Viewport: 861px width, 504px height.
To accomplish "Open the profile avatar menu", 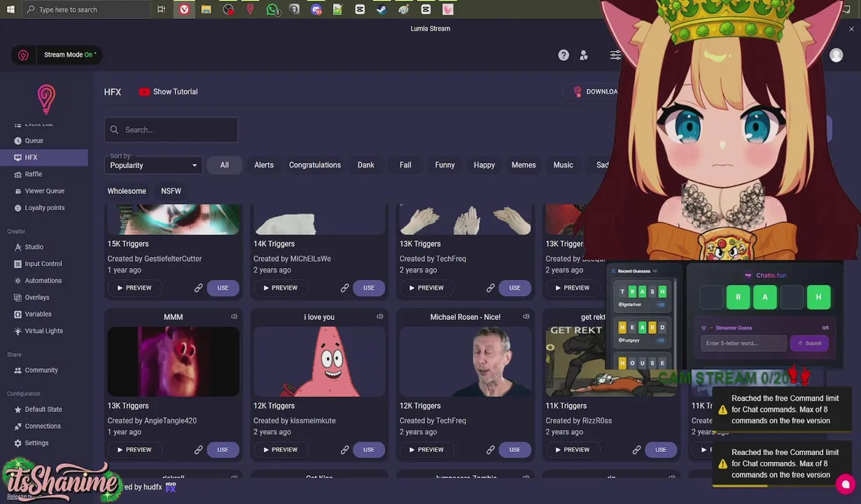I will [836, 55].
